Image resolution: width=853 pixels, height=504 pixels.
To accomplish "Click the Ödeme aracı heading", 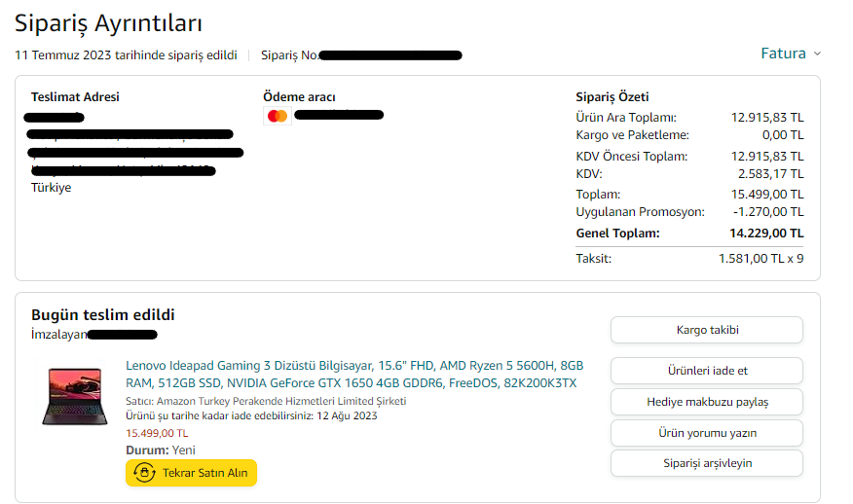I will [299, 96].
